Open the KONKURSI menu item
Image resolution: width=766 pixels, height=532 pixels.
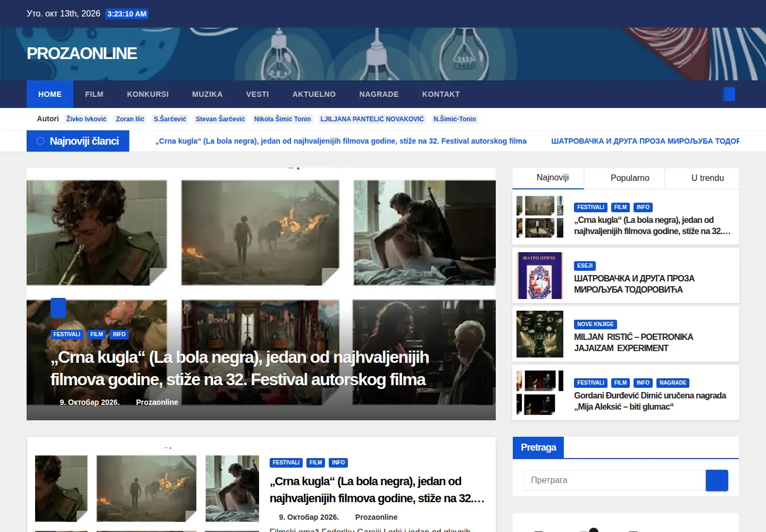point(148,94)
